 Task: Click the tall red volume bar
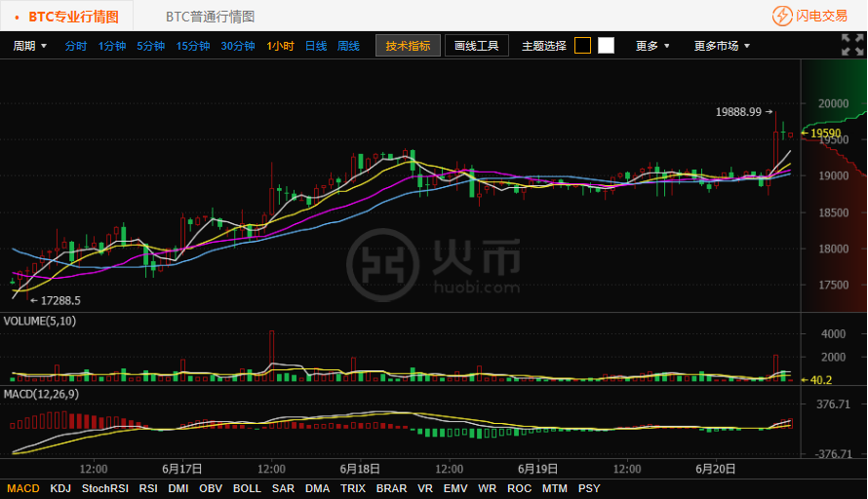[x=272, y=357]
